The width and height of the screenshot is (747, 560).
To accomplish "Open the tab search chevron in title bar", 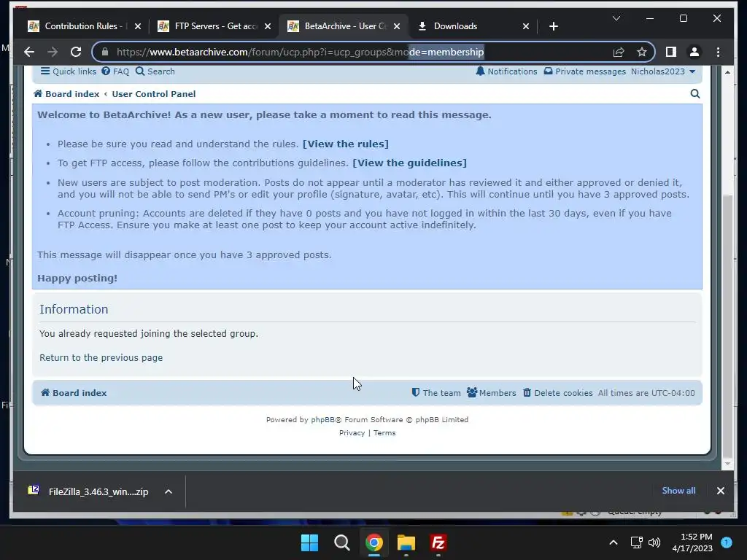I will 616,18.
